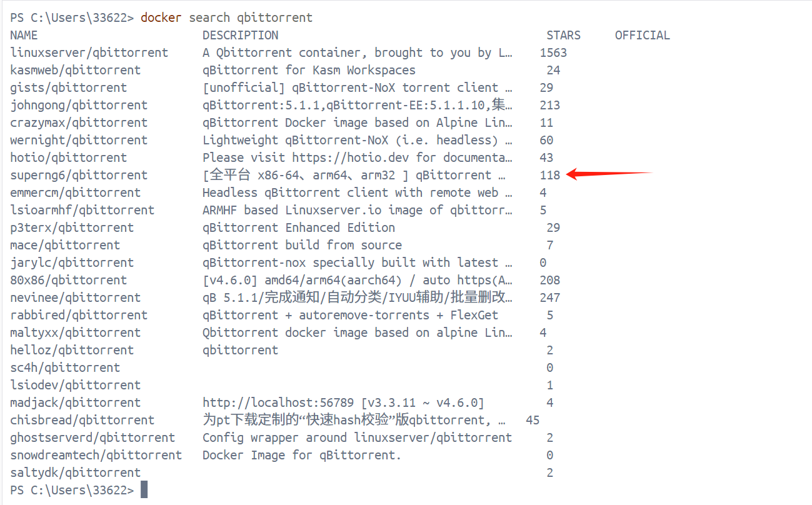
Task: Click the NAME column header
Action: coord(24,36)
